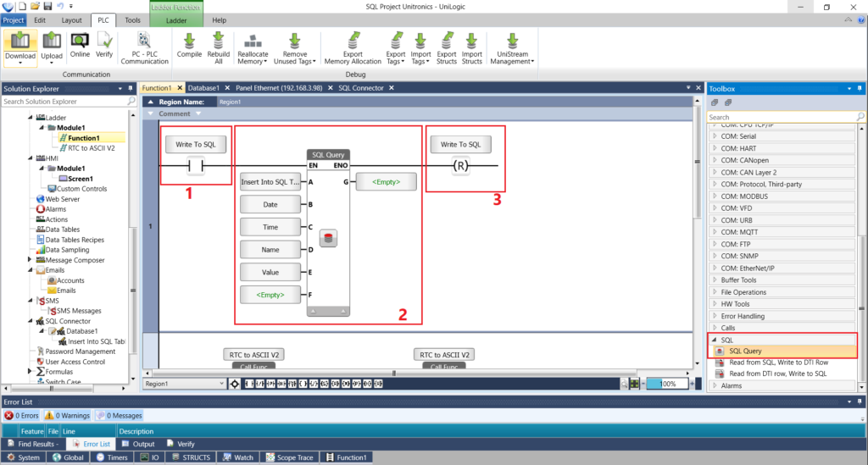Expand the Comment section dropdown
Screen dimensions: 868x465
click(198, 113)
